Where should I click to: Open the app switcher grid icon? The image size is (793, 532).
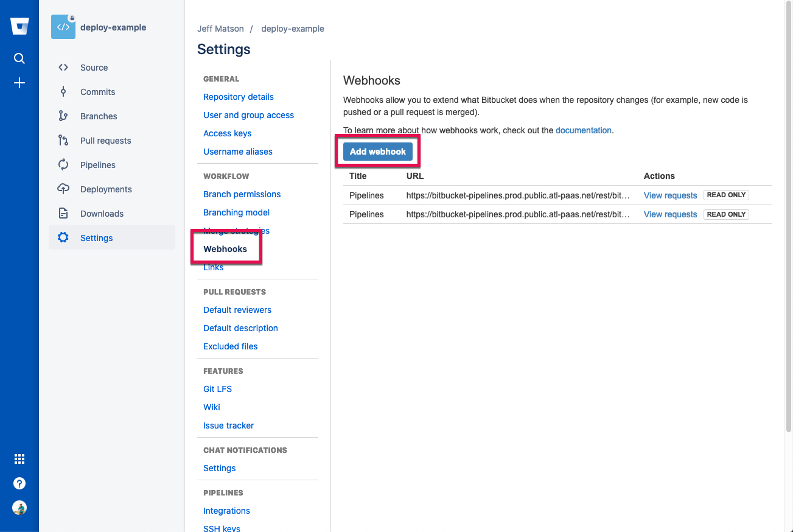pyautogui.click(x=19, y=459)
